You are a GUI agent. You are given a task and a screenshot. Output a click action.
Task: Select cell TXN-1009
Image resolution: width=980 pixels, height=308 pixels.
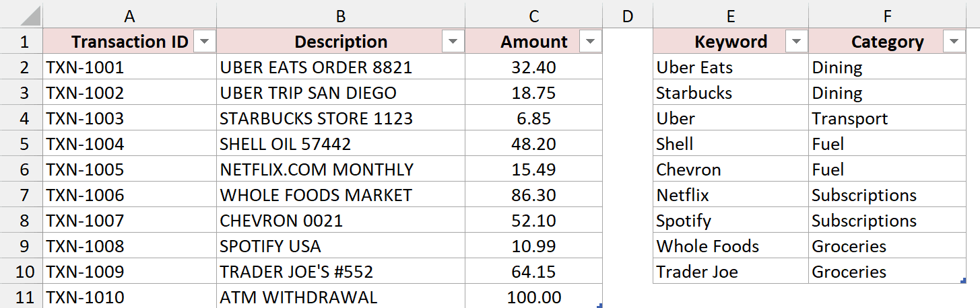coord(129,272)
